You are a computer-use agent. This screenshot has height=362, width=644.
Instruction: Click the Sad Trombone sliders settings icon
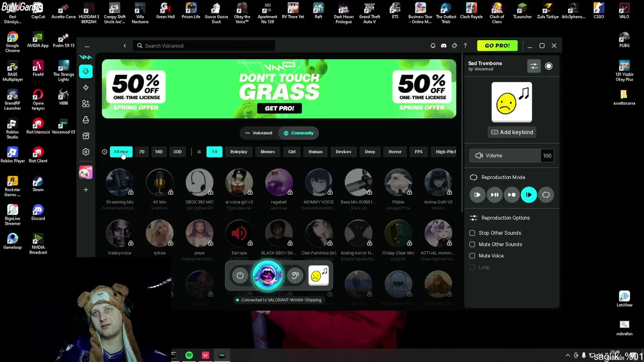pos(534,66)
